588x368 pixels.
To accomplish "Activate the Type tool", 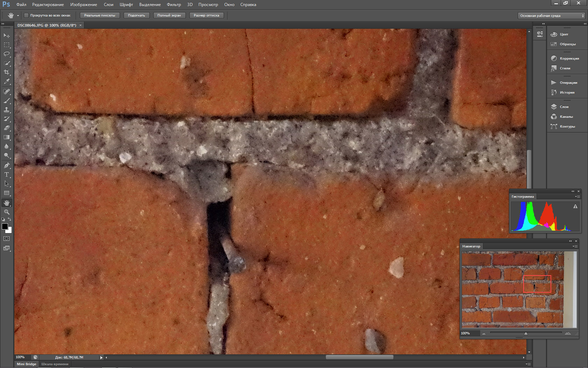I will [x=7, y=175].
